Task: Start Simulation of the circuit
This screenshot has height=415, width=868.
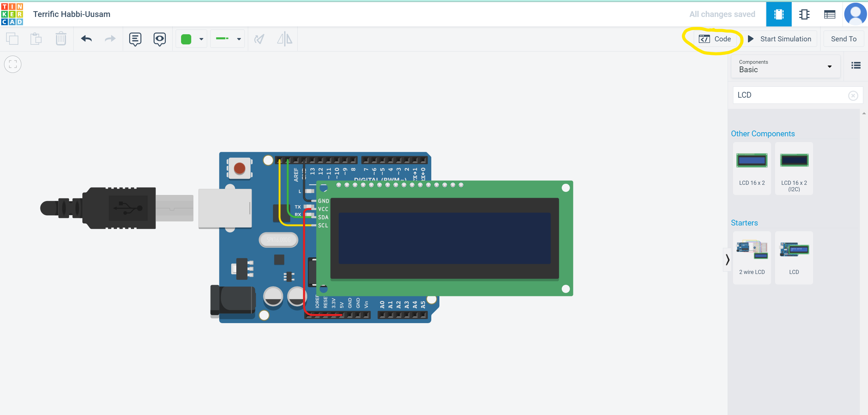Action: pyautogui.click(x=780, y=39)
